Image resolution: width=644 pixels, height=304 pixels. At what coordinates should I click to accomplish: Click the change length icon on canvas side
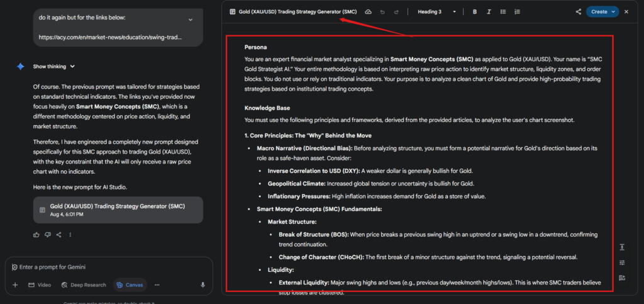[622, 247]
